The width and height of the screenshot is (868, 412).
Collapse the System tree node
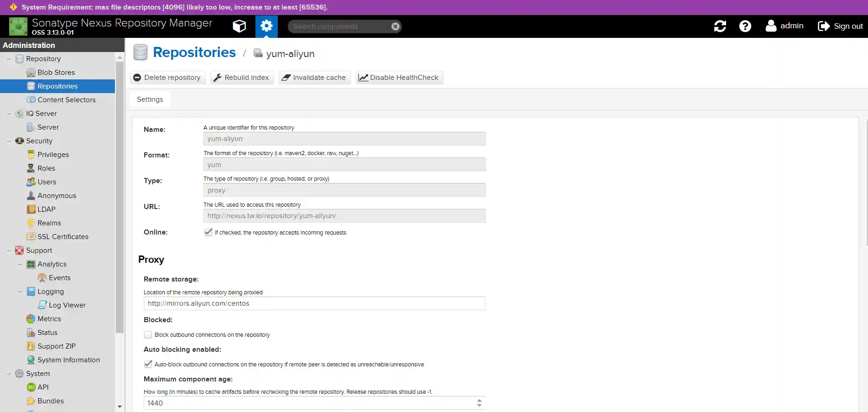click(9, 374)
